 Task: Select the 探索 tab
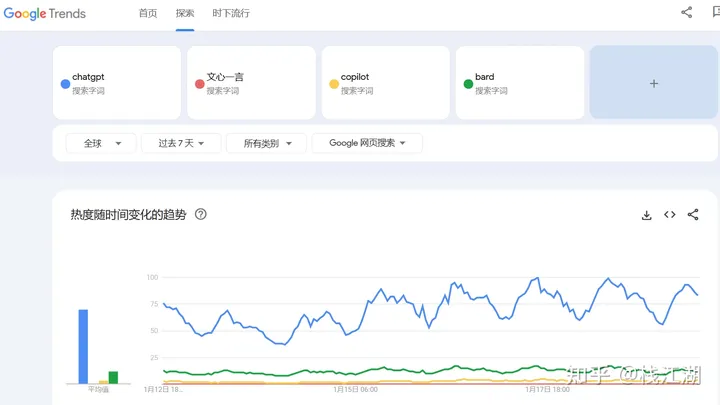point(185,13)
